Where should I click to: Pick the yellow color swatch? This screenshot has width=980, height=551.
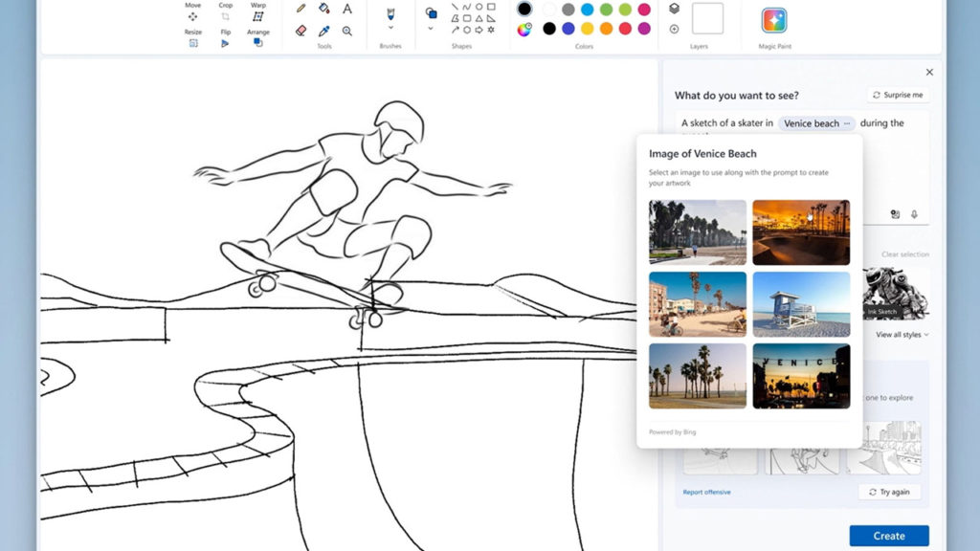tap(587, 29)
